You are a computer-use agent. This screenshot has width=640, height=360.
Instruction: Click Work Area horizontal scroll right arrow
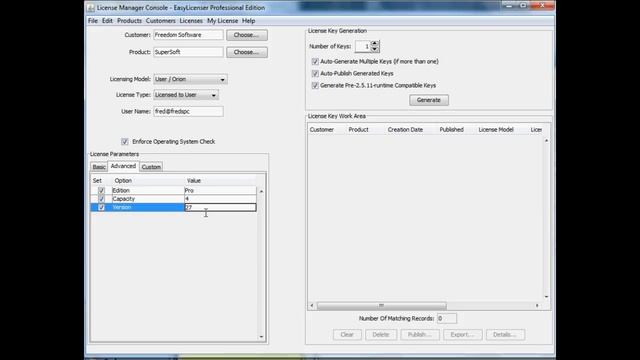pyautogui.click(x=537, y=306)
